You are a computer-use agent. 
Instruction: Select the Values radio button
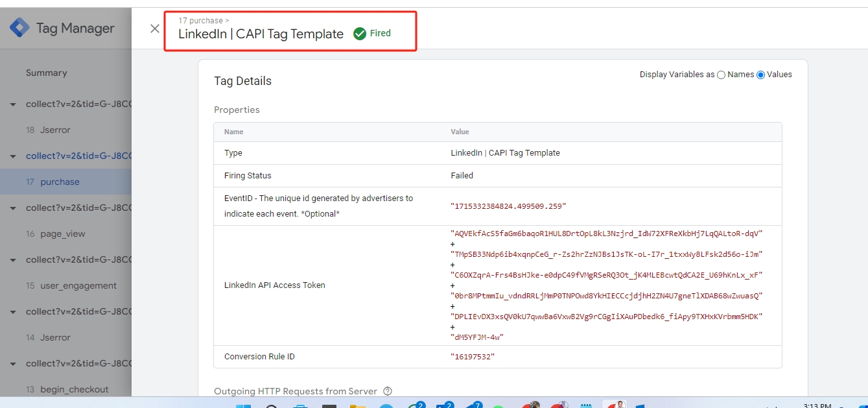(x=760, y=75)
